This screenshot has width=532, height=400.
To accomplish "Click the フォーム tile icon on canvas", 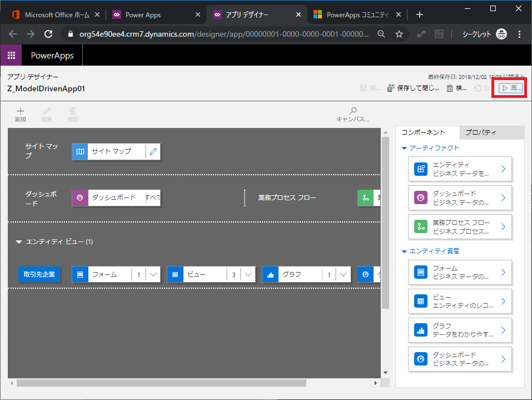I will click(80, 274).
